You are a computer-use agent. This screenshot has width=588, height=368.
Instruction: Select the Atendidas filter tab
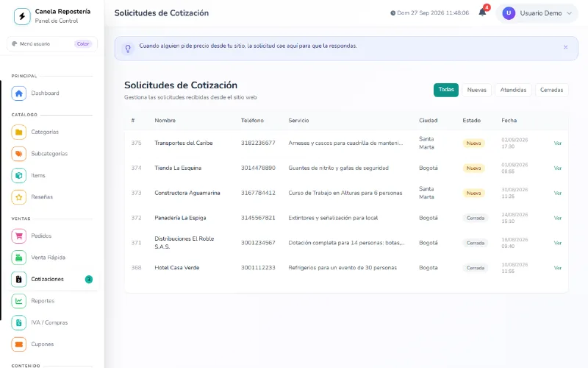(513, 90)
